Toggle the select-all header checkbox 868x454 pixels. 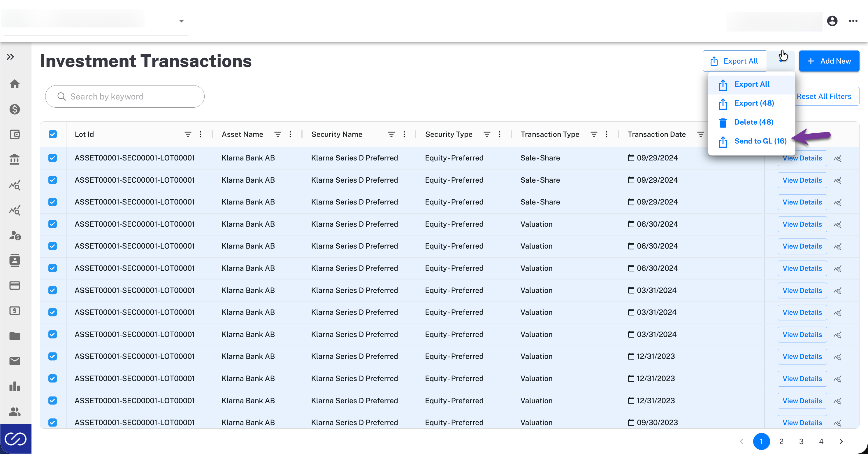point(52,134)
